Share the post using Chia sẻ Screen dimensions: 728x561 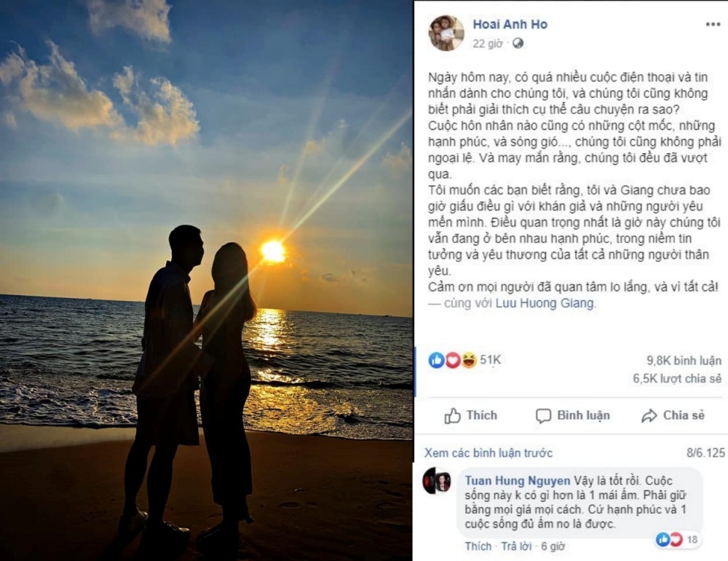[x=673, y=415]
